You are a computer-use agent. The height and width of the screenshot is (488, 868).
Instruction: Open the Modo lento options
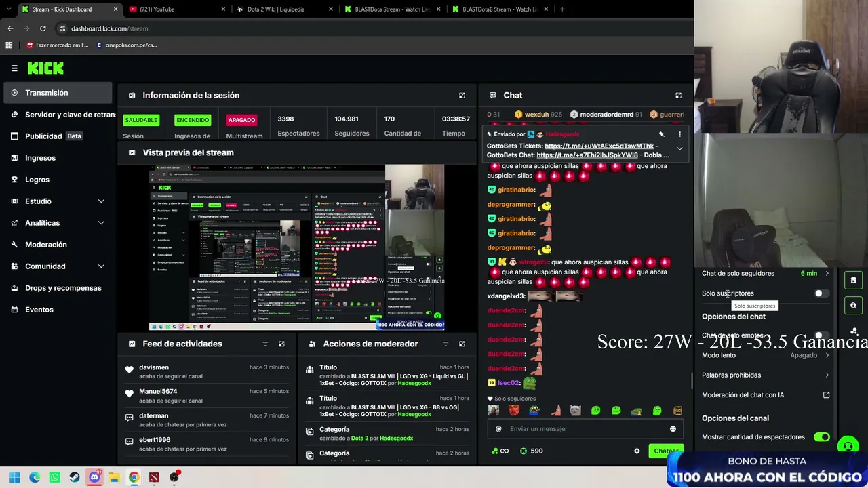[765, 355]
